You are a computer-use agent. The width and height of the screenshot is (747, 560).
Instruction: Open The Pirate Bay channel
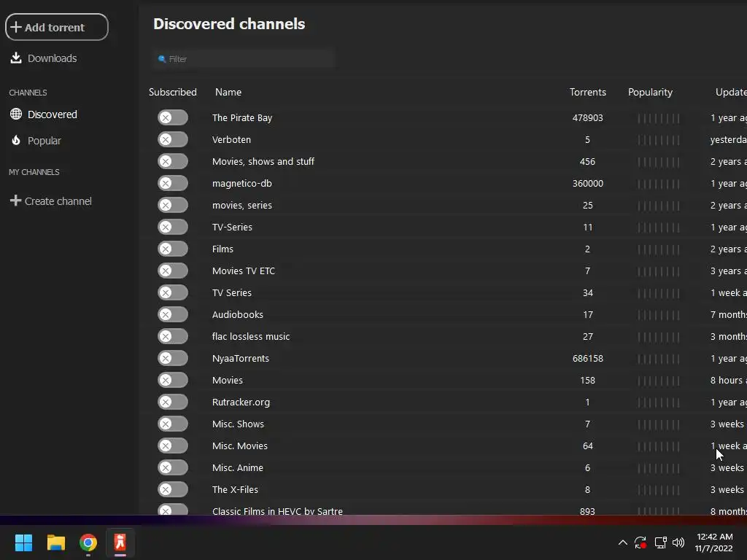(x=242, y=117)
